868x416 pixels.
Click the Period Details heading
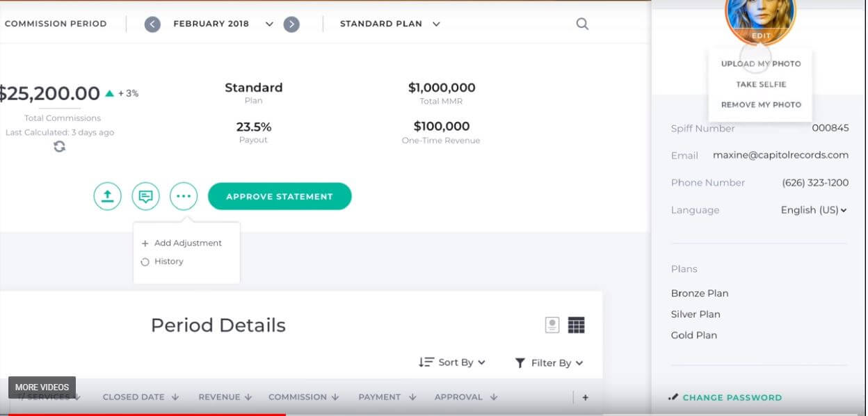click(x=218, y=326)
